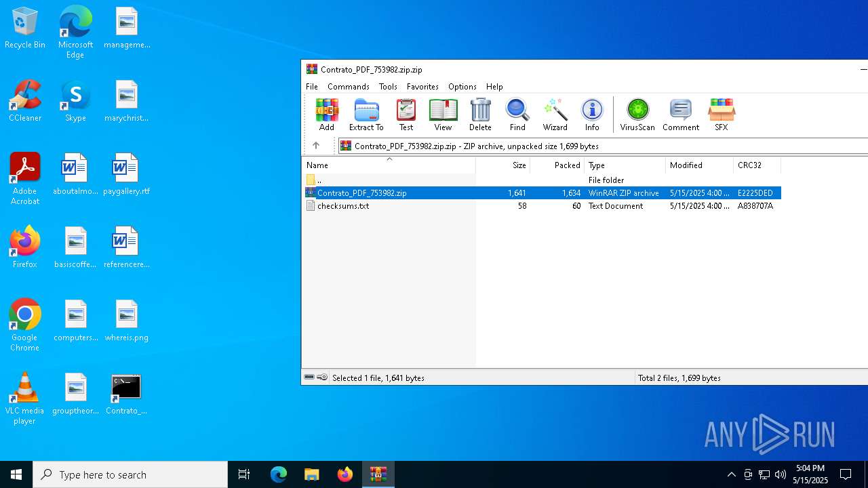868x488 pixels.
Task: Click the Add toolbar icon in WinRAR
Action: click(x=327, y=115)
